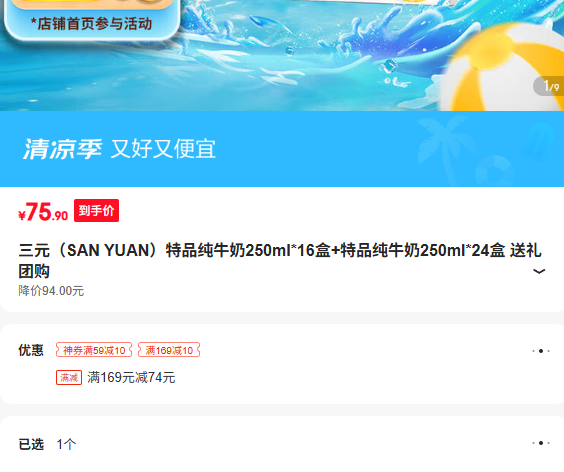The width and height of the screenshot is (564, 472).
Task: Click the swim ring icon in blue banner
Action: click(494, 169)
